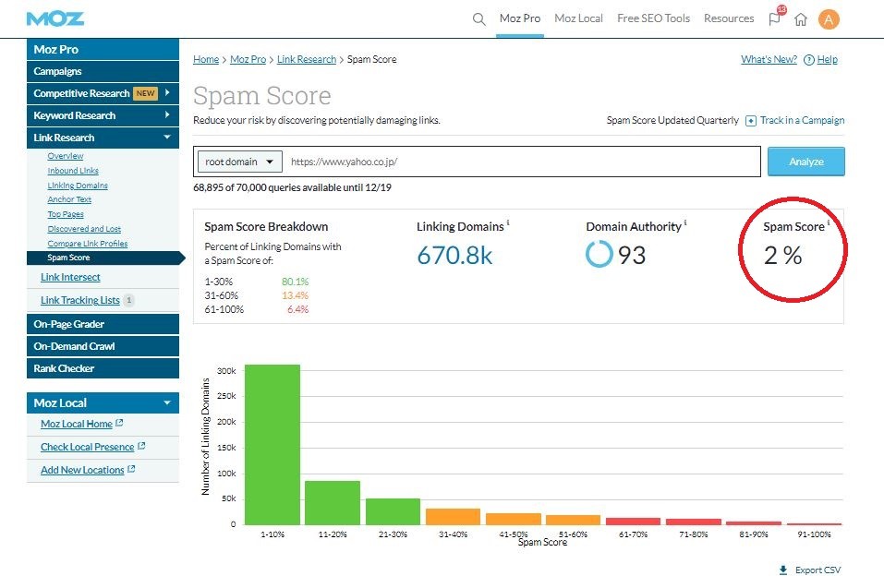Viewport: 884px width, 588px height.
Task: Click the Track in a Campaign plus icon
Action: [x=750, y=121]
